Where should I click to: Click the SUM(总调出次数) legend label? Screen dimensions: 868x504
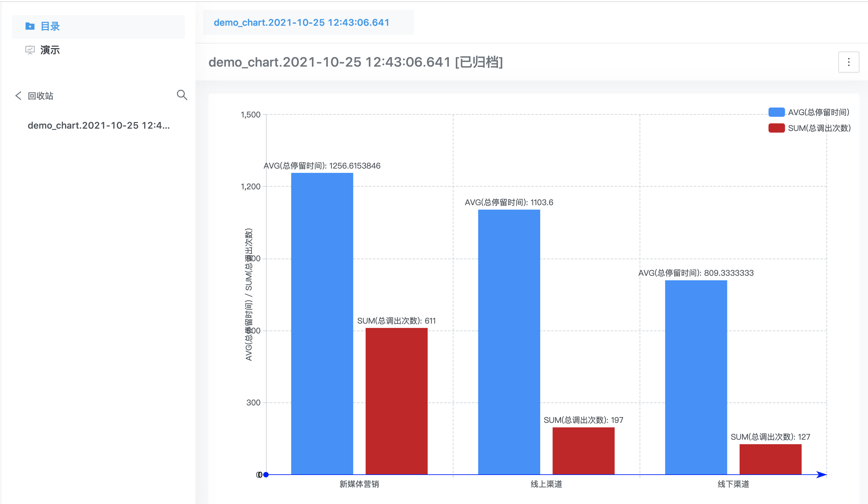point(819,128)
